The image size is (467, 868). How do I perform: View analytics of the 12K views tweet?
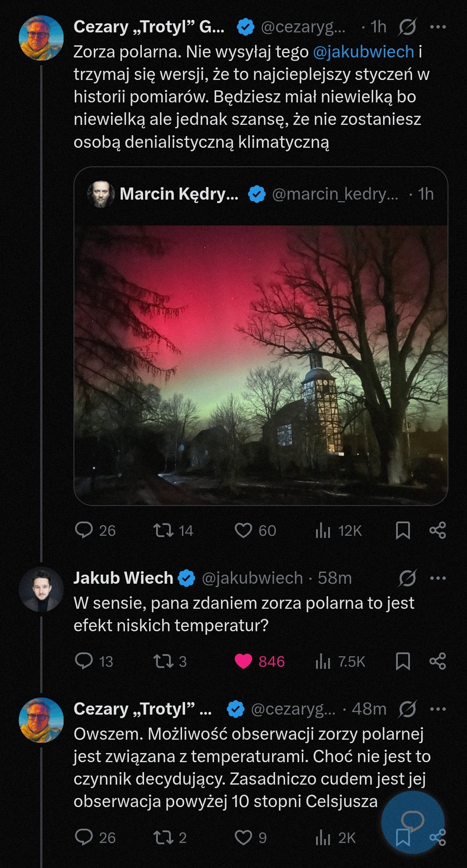point(323,530)
